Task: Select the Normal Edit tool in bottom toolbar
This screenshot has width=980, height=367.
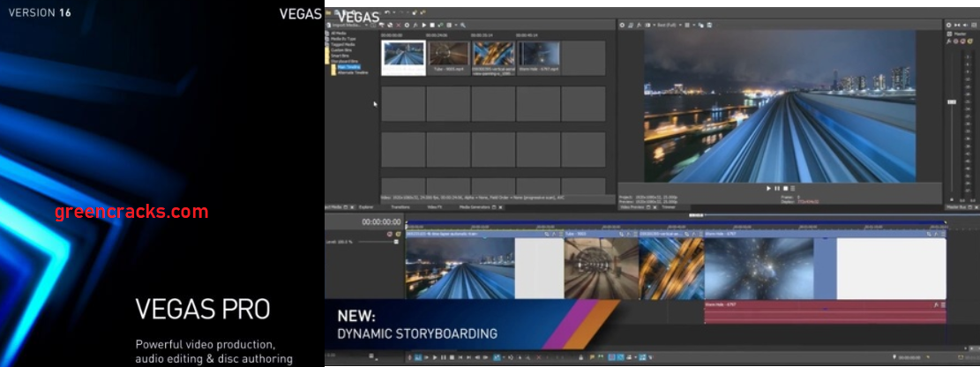Action: 497,357
